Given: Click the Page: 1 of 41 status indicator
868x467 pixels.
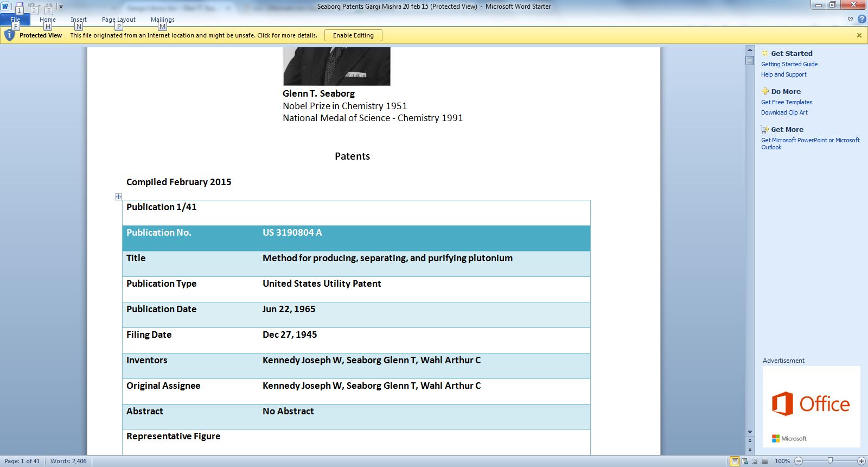Looking at the screenshot, I should pos(22,461).
